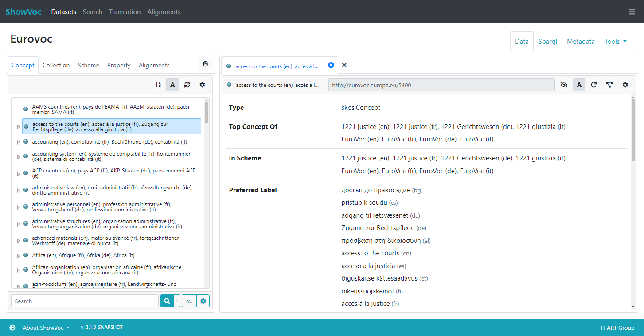This screenshot has height=336, width=644.
Task: Toggle rendering (A) in concept tree toolbar
Action: pyautogui.click(x=172, y=85)
